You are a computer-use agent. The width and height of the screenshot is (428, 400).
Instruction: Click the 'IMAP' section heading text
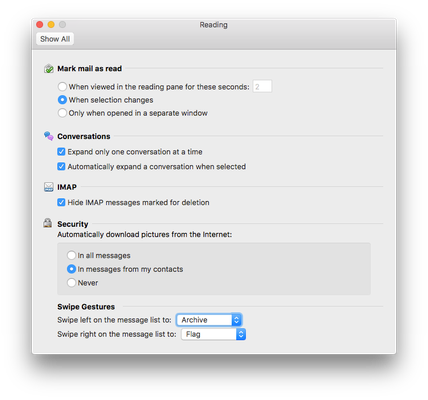67,187
